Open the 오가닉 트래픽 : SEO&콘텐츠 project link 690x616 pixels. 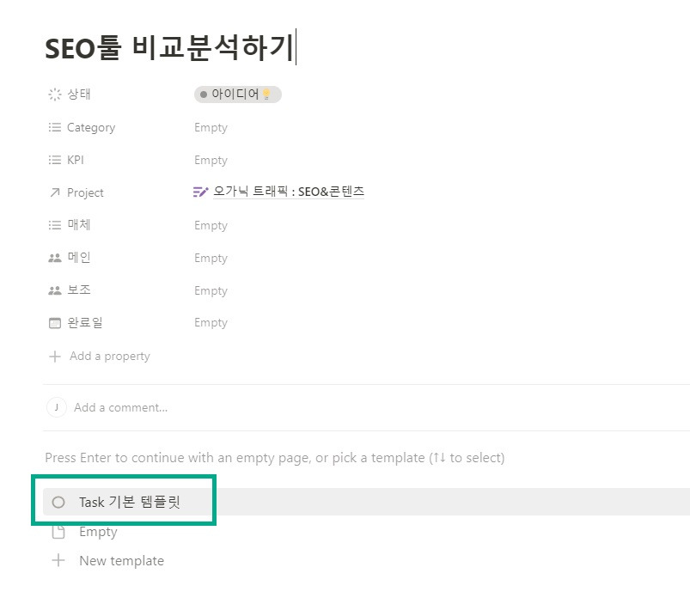pos(288,192)
